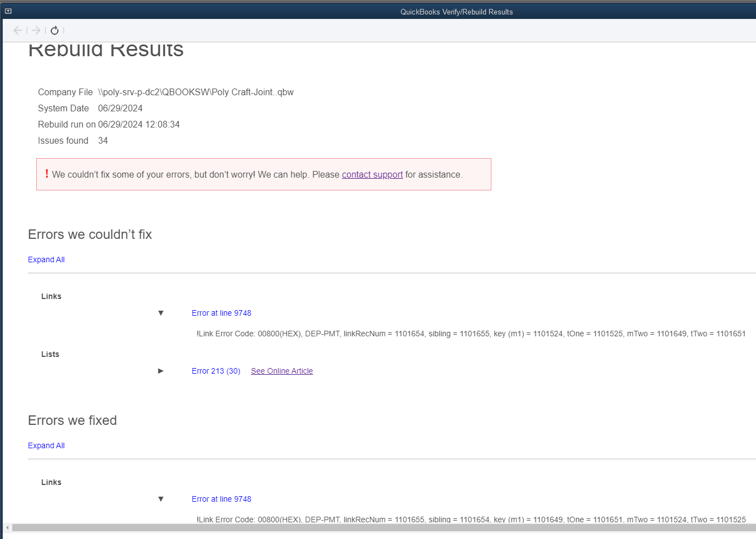This screenshot has width=756, height=539.
Task: Collapse the unfixed Error at line 9748 triangle
Action: click(161, 313)
